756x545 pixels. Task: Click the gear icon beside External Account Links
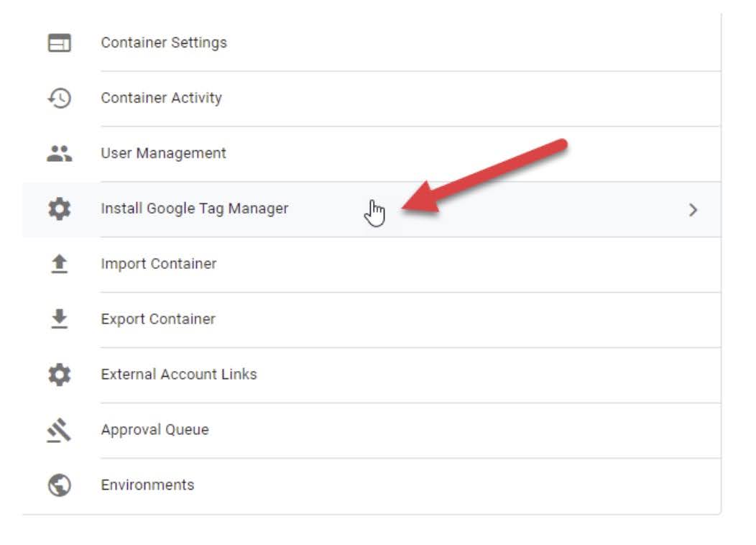tap(60, 375)
